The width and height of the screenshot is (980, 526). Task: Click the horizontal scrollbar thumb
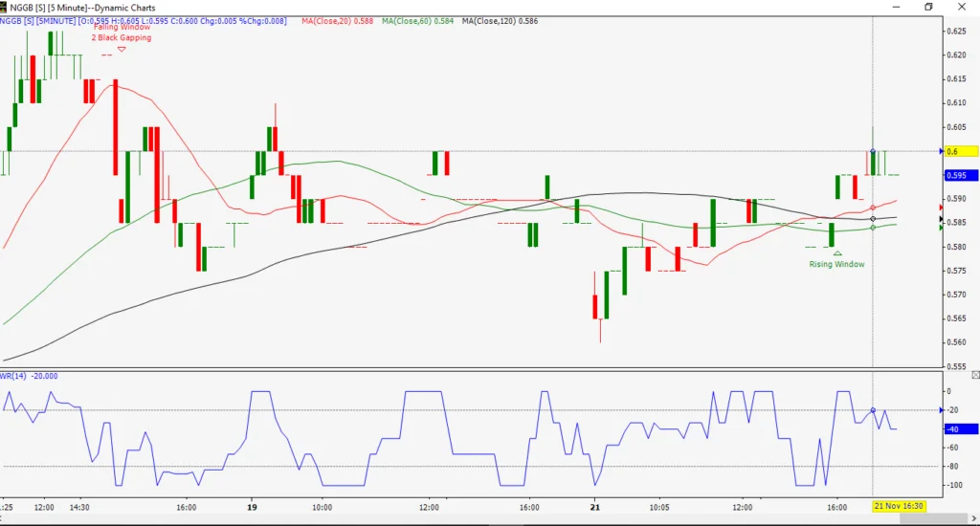point(933,519)
